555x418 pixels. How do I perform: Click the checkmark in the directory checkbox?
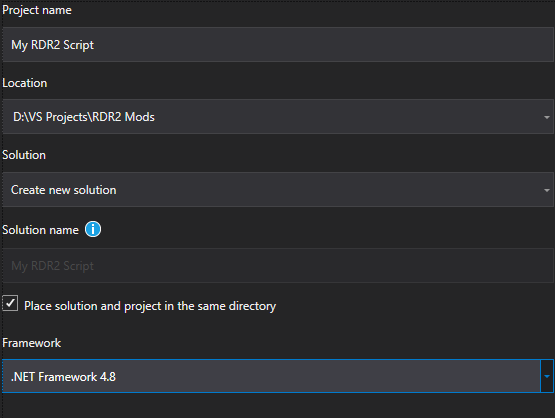(11, 303)
